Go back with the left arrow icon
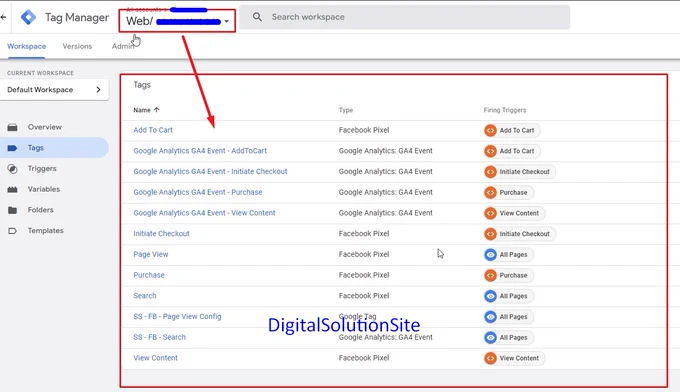The width and height of the screenshot is (680, 392). coord(3,17)
